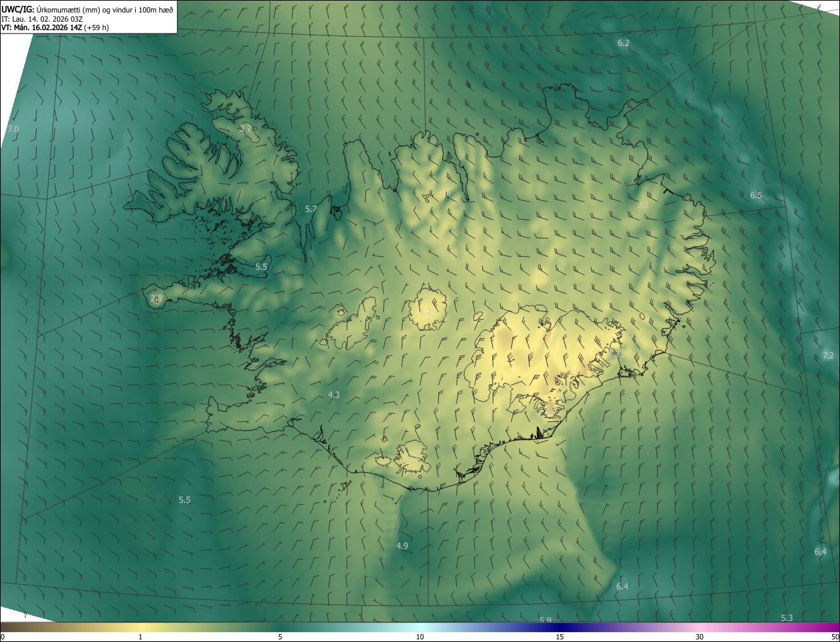Select the 7.0 precipitable water value

(13, 129)
